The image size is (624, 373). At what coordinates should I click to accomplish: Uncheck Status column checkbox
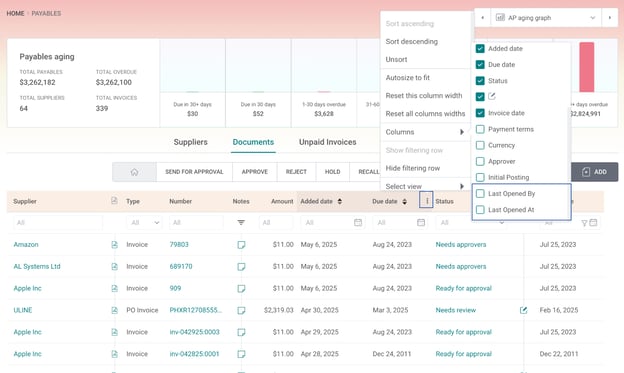480,81
